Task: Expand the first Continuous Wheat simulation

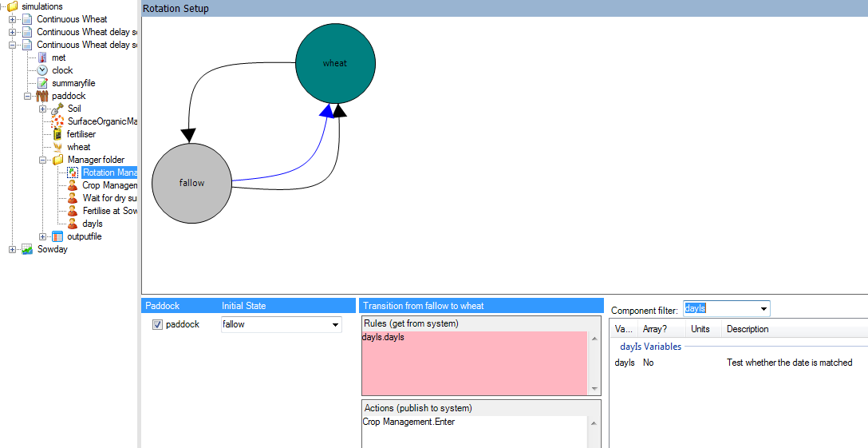Action: [x=12, y=19]
